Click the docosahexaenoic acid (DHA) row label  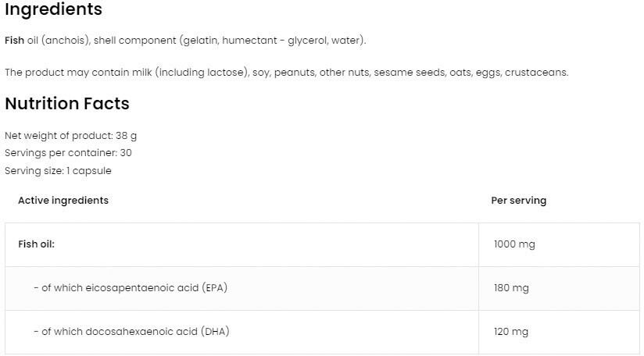(131, 331)
